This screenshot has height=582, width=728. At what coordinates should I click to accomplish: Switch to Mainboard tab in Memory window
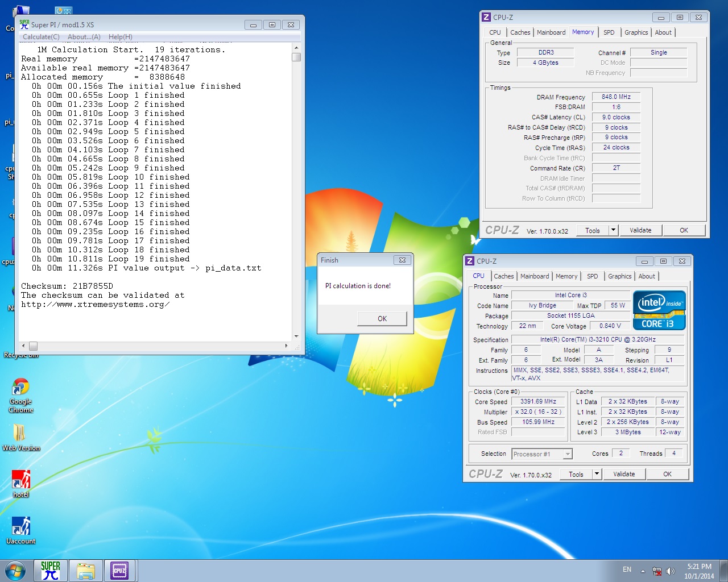tap(551, 32)
